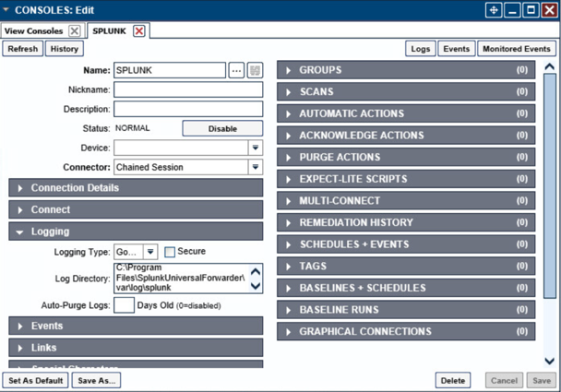561x392 pixels.
Task: Open the Events button at top right
Action: [456, 49]
